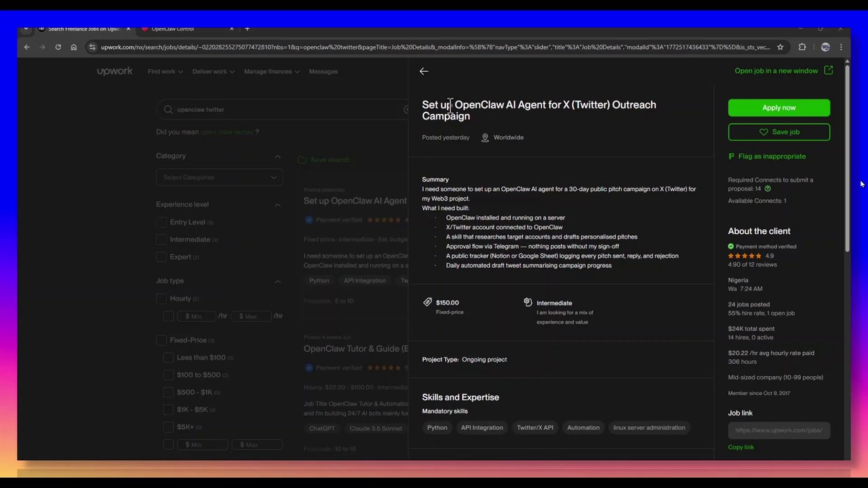Click the hourly rate $ Min input
Viewport: 868px width, 488px height.
pos(196,317)
